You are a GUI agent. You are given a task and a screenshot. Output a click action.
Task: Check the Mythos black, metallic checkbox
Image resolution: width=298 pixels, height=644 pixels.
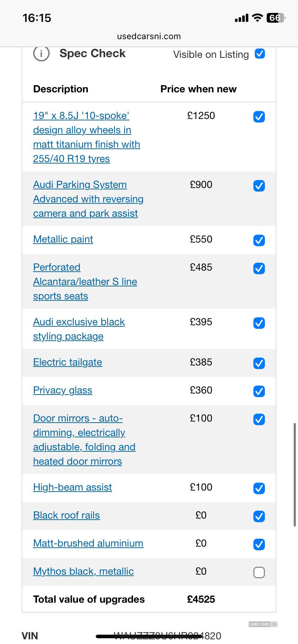point(259,572)
